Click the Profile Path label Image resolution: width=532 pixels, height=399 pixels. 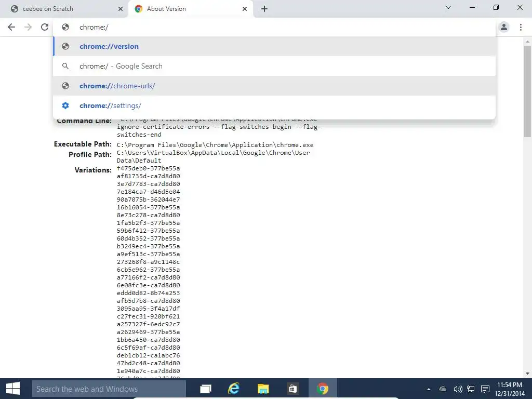tap(90, 154)
